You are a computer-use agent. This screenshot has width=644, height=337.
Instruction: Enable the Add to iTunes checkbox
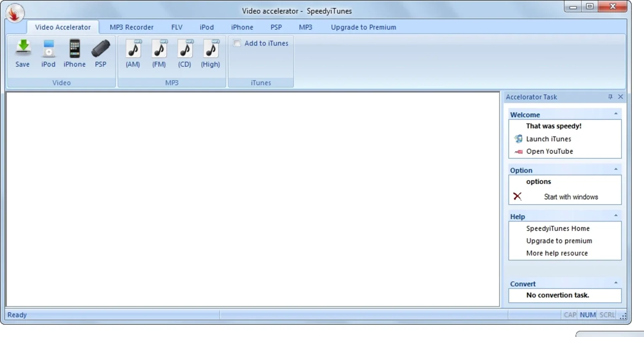(x=237, y=43)
